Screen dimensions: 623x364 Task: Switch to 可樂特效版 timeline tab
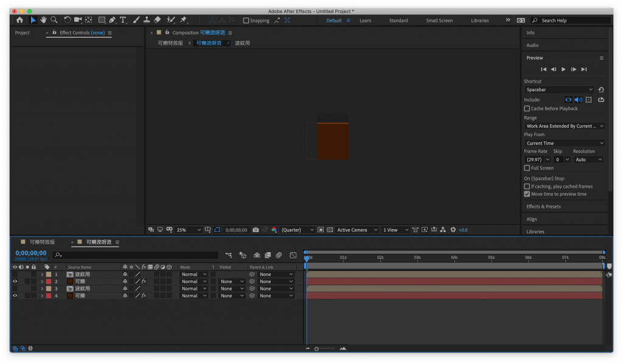point(42,242)
